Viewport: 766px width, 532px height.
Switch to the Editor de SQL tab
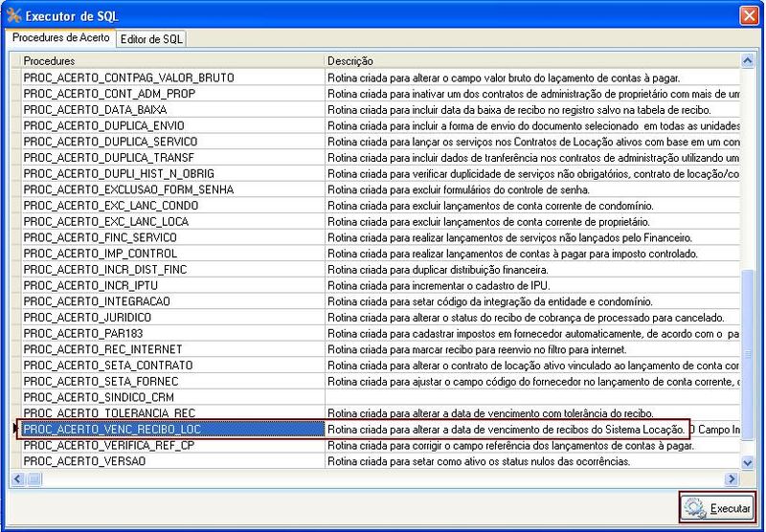152,38
